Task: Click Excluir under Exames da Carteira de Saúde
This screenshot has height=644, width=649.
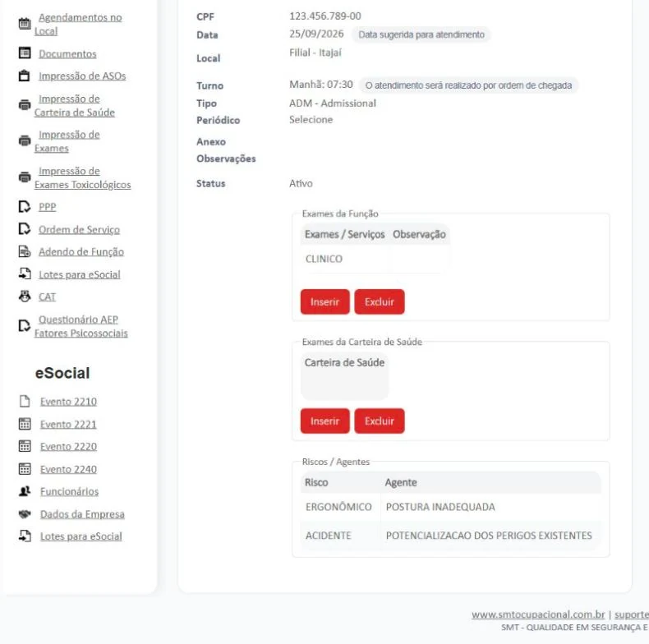Action: pos(380,421)
